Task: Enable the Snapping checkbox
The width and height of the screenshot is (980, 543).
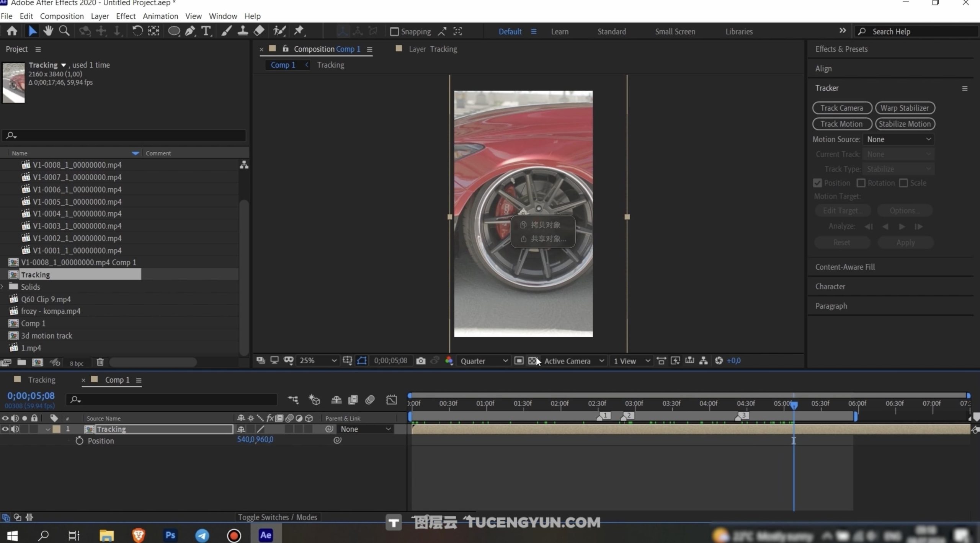Action: click(394, 31)
